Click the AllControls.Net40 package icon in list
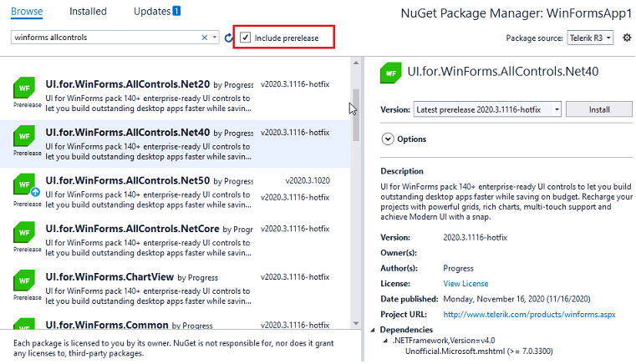 24,136
